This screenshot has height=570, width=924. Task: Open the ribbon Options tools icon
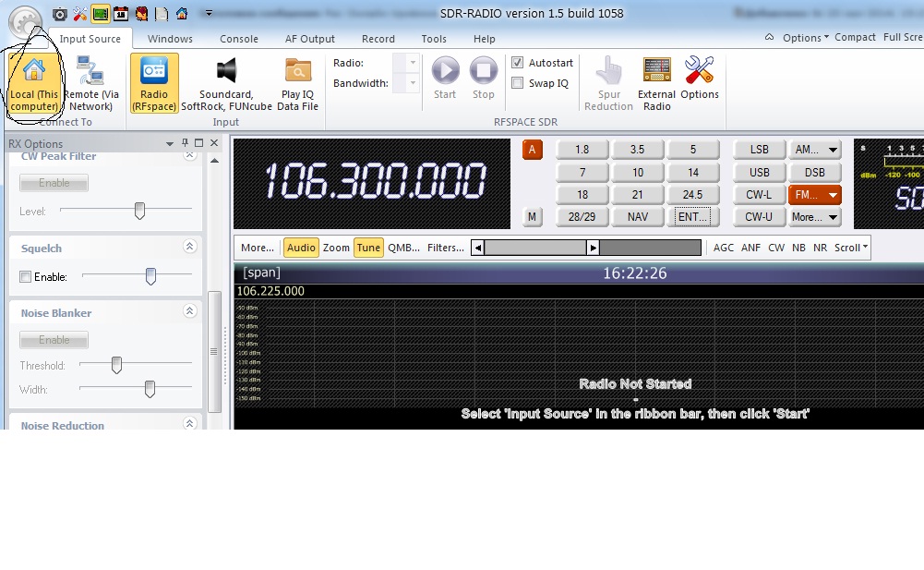pos(700,83)
